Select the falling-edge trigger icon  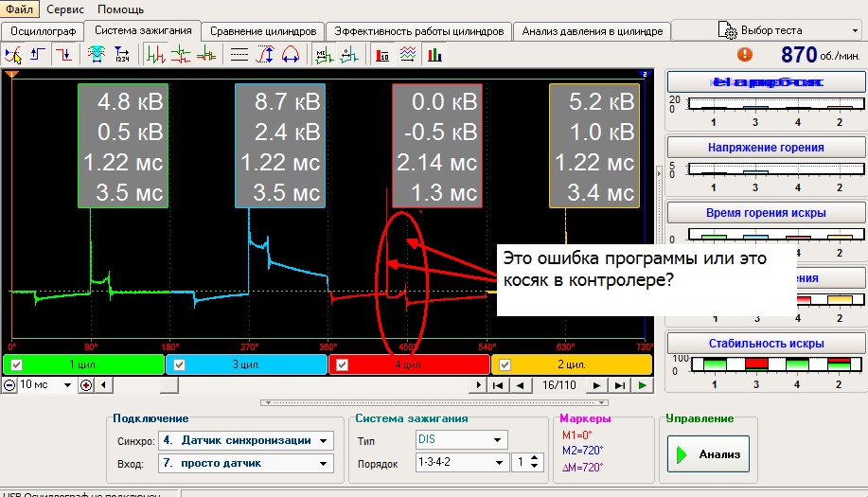click(x=63, y=55)
